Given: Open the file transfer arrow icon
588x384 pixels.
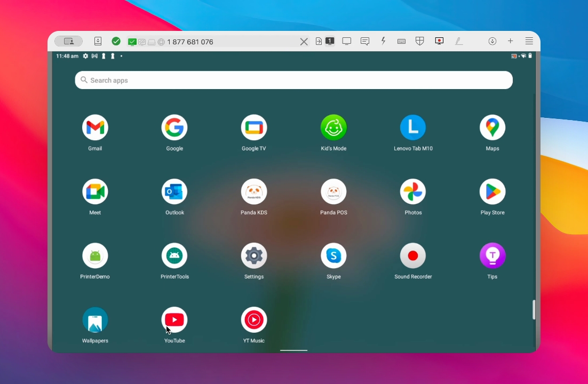Looking at the screenshot, I should [x=319, y=41].
